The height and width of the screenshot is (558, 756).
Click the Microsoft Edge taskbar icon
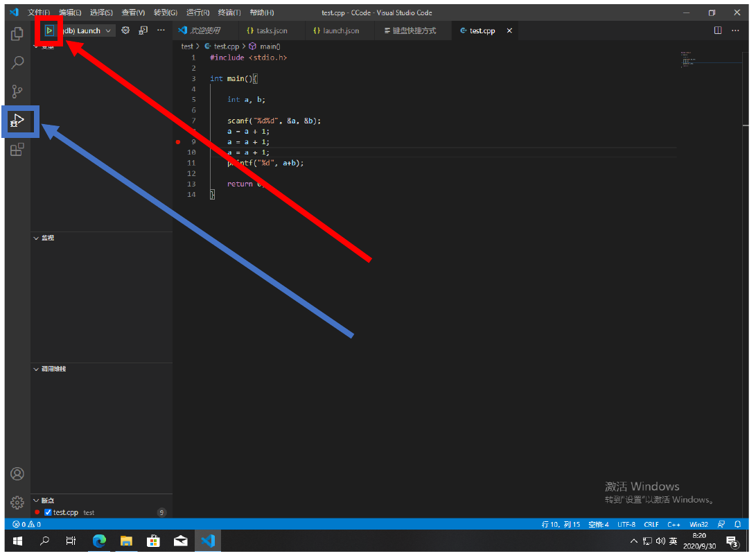pyautogui.click(x=99, y=541)
